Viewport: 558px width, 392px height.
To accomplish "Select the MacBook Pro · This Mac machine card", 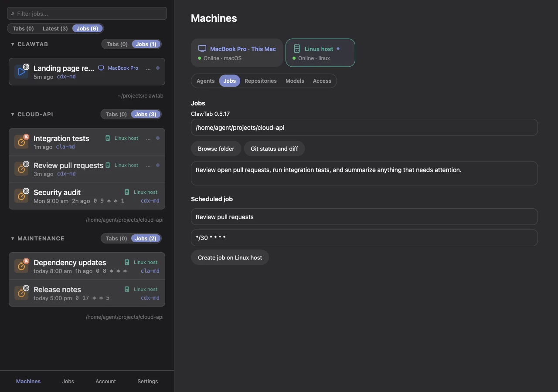I will (x=237, y=53).
